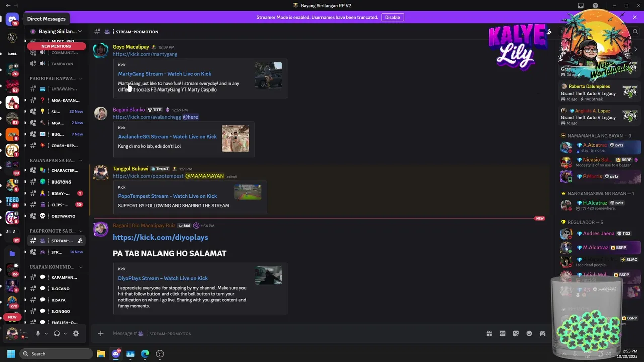View the MartyGang embed thumbnail

(268, 75)
